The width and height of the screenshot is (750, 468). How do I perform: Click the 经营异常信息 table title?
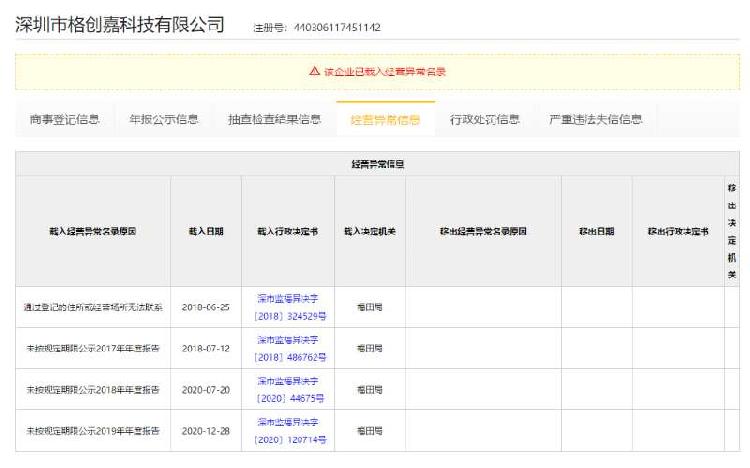coord(377,164)
